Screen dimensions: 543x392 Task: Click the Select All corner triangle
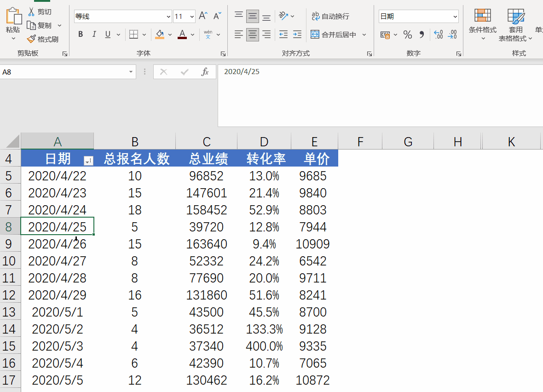[x=12, y=141]
